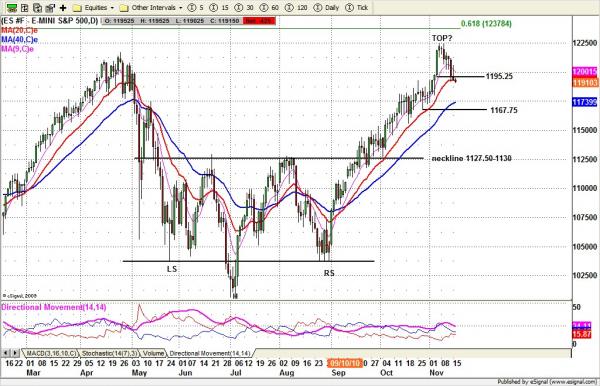Open the Stochastic(14(7),3) study tab
Screen dimensions: 600x386
click(110, 353)
